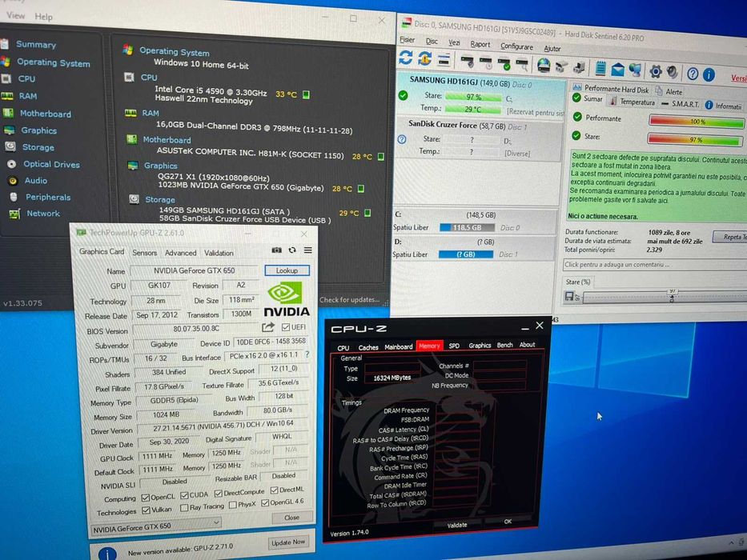
Task: Open the Help menu in Speccy
Action: coord(43,17)
